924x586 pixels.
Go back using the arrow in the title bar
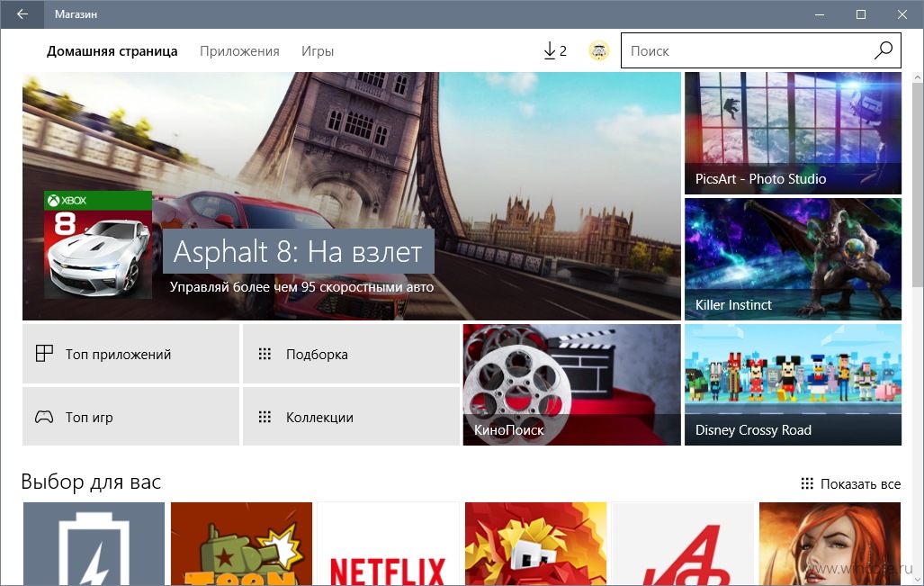point(22,14)
